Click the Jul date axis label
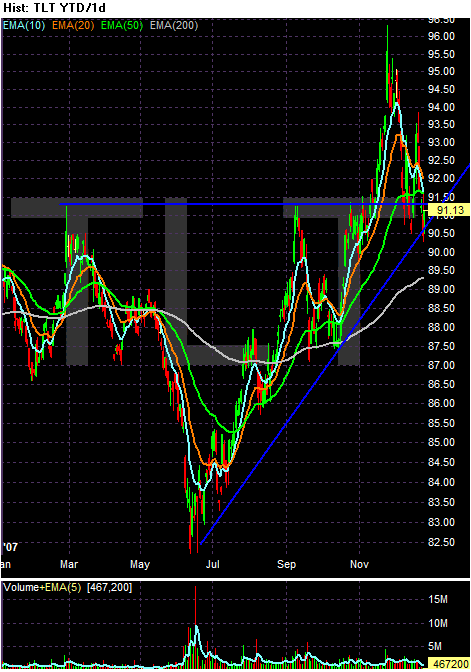 (213, 564)
